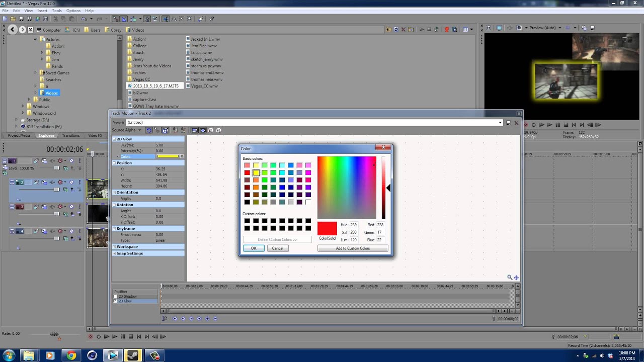Open the Options menu
644x362 pixels.
click(x=73, y=11)
